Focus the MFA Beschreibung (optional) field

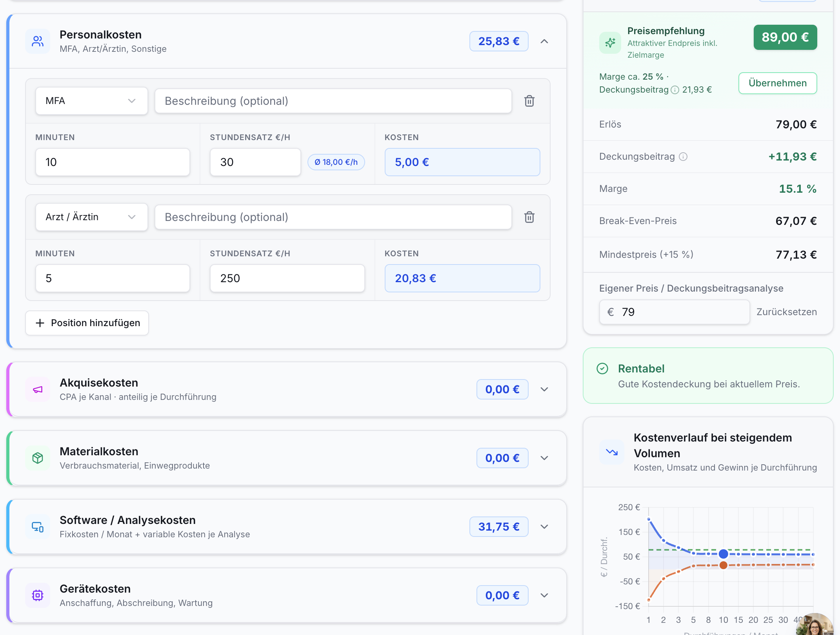333,101
